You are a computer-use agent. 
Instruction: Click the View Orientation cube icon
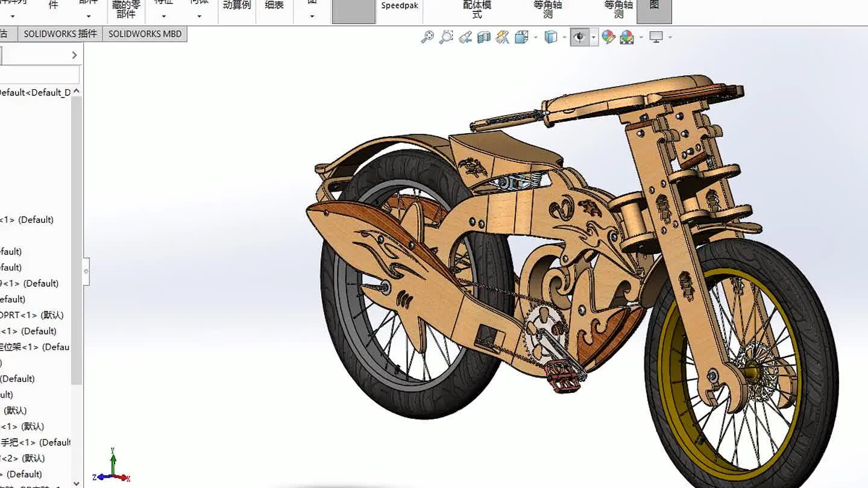click(x=521, y=37)
